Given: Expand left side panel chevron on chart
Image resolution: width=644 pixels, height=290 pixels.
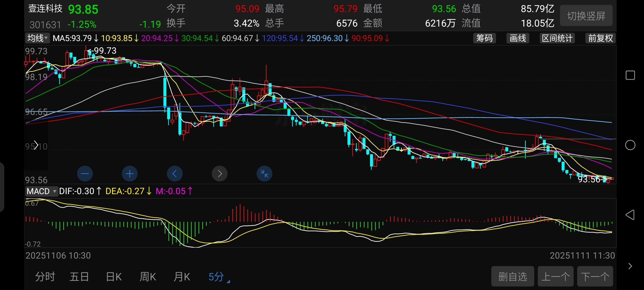Looking at the screenshot, I should coord(36,145).
